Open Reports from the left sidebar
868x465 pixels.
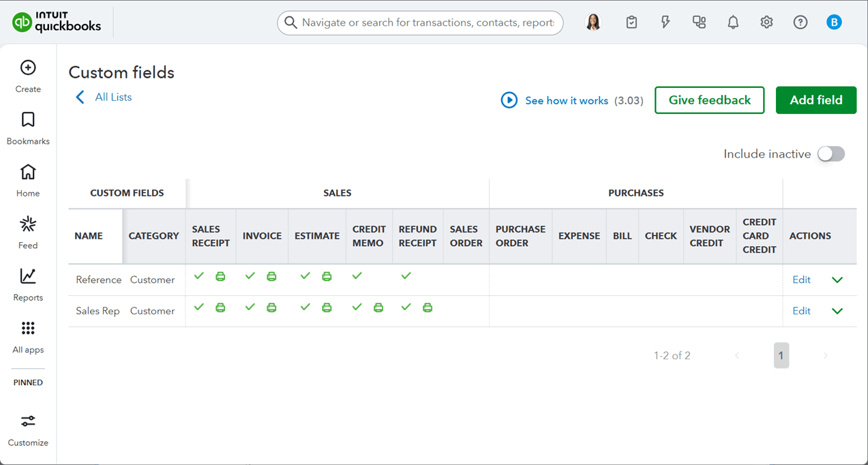click(28, 276)
